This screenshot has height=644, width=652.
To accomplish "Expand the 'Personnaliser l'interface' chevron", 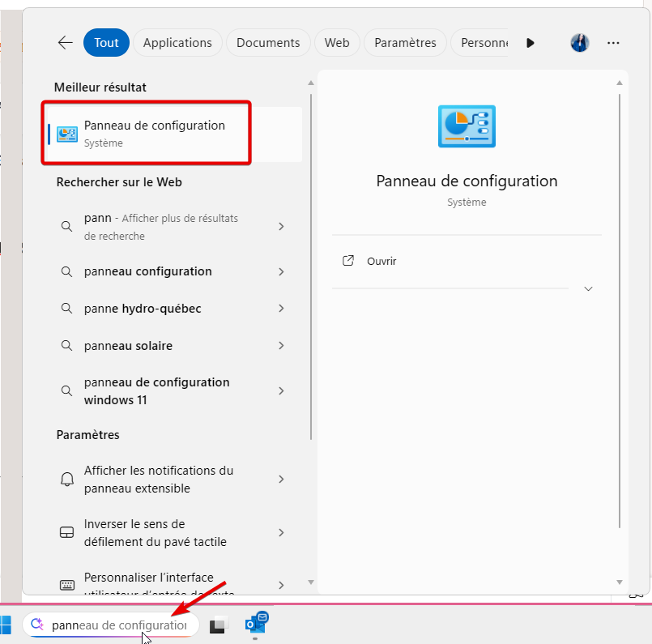I will point(281,586).
